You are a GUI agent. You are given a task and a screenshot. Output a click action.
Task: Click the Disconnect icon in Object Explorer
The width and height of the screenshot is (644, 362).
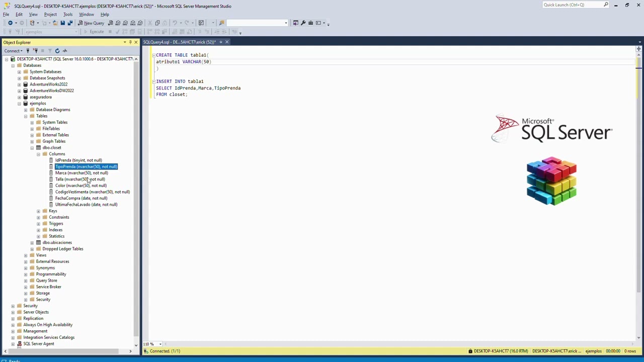point(35,51)
